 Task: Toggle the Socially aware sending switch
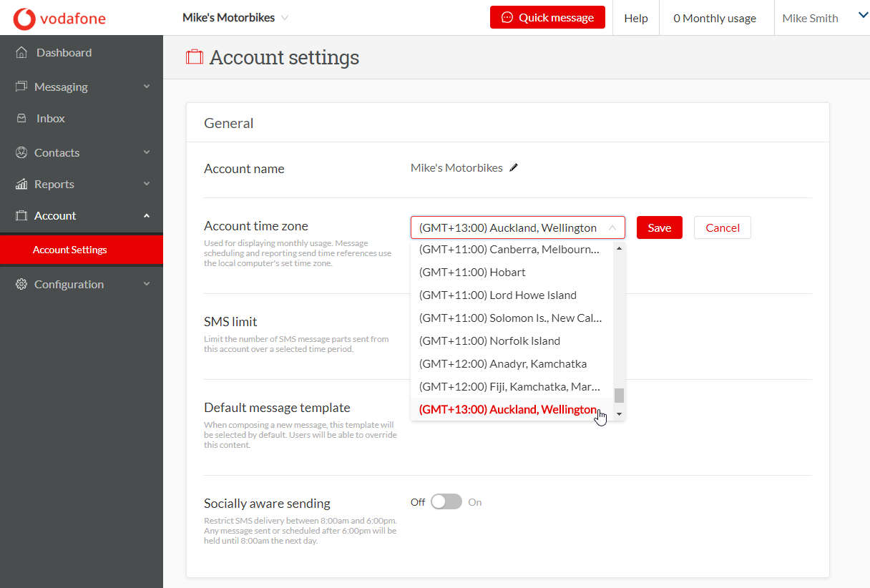tap(446, 502)
